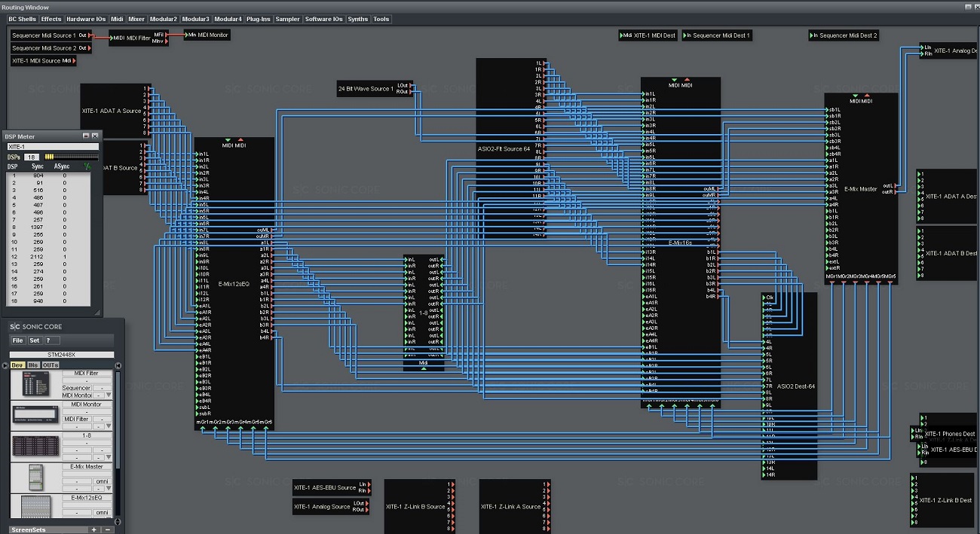Remove ScreenSet with the minus icon

[108, 529]
